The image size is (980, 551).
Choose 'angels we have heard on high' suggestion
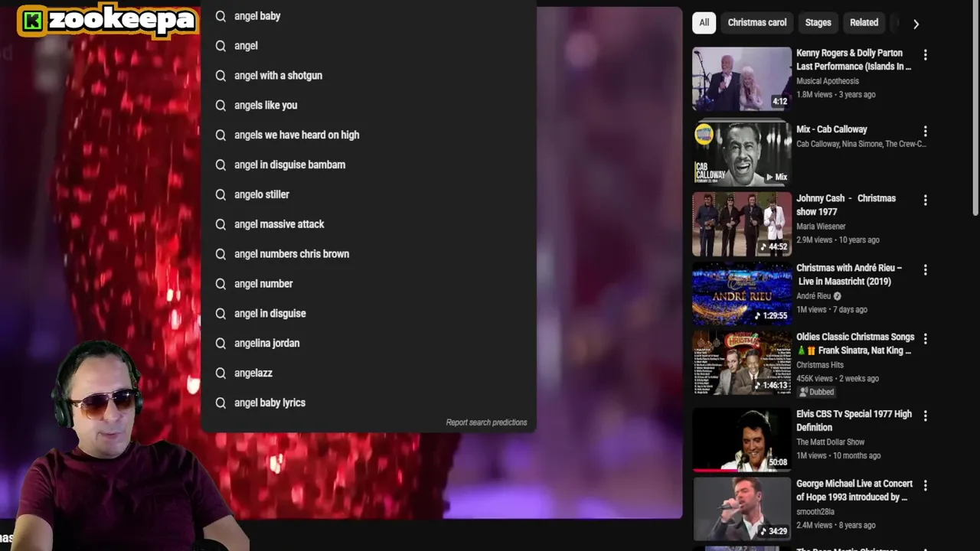pos(368,135)
